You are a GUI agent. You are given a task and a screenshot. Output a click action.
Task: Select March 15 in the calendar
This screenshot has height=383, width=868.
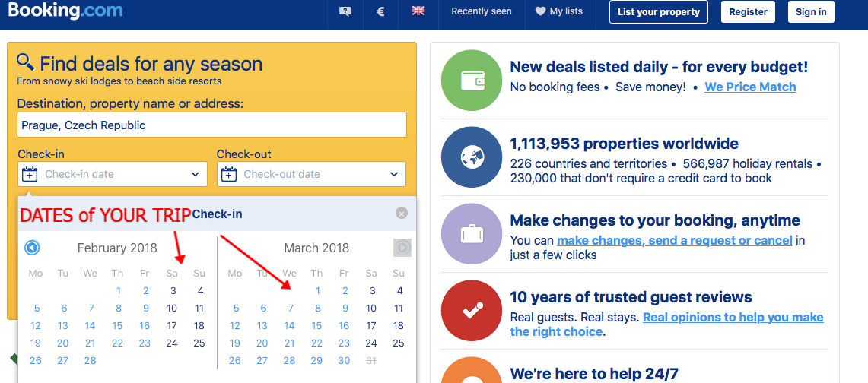pyautogui.click(x=316, y=326)
